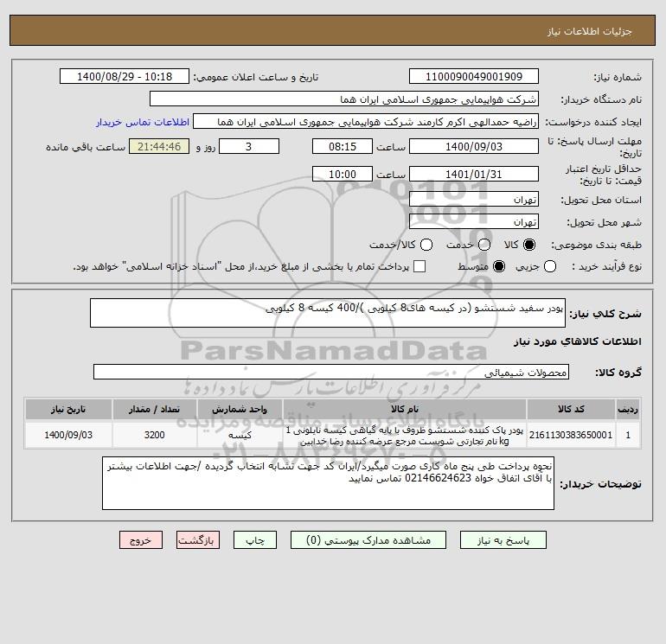Click the چاپ print button
This screenshot has height=644, width=666.
tap(255, 540)
